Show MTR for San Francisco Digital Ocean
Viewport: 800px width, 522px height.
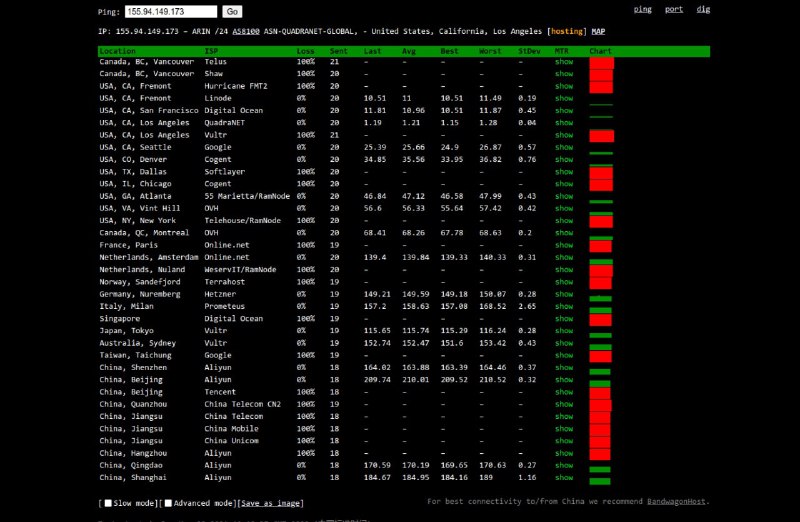coord(564,111)
